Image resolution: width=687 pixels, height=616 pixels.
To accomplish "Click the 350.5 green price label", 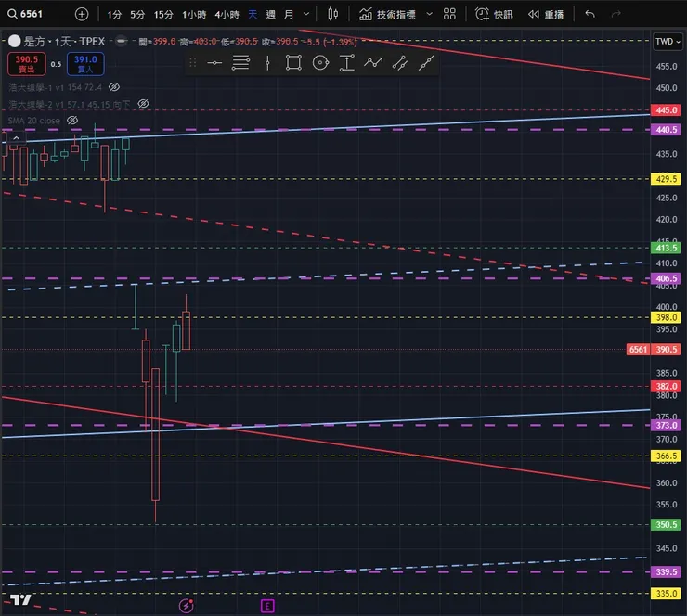I will click(x=666, y=524).
